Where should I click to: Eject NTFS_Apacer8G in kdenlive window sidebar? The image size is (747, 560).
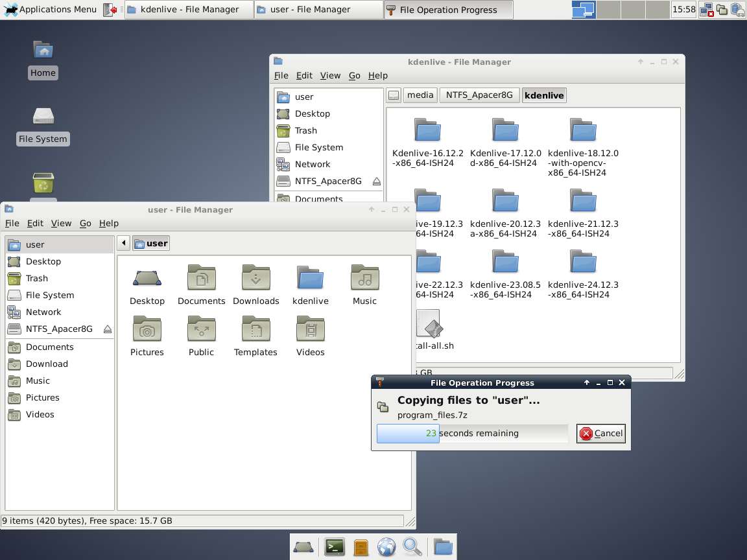[x=377, y=181]
